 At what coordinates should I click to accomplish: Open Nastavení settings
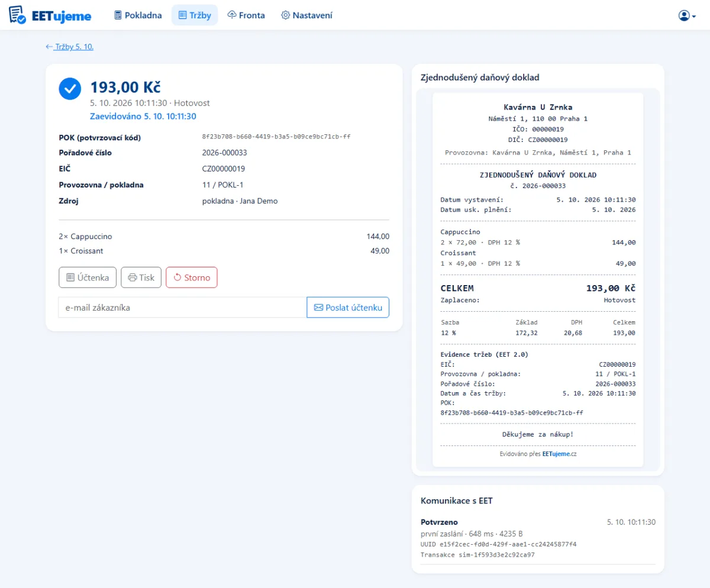coord(306,15)
